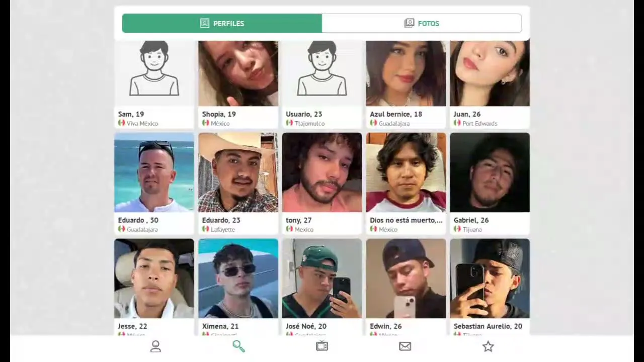Viewport: 644px width, 362px height.
Task: Open the favorites star icon
Action: (488, 346)
